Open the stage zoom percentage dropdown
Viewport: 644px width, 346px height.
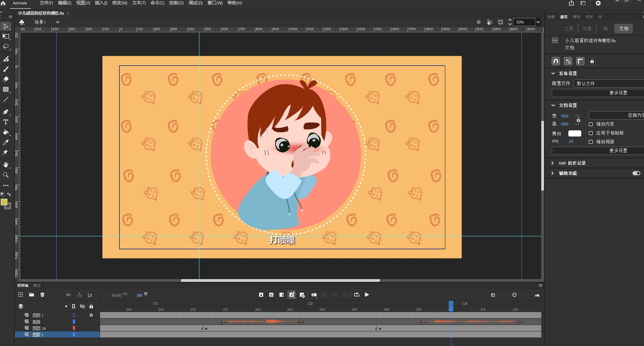[x=538, y=22]
